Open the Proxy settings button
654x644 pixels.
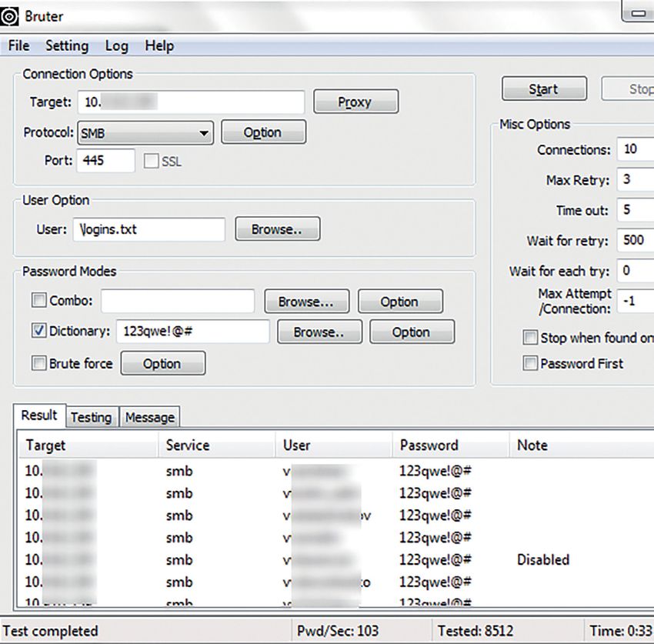click(355, 102)
